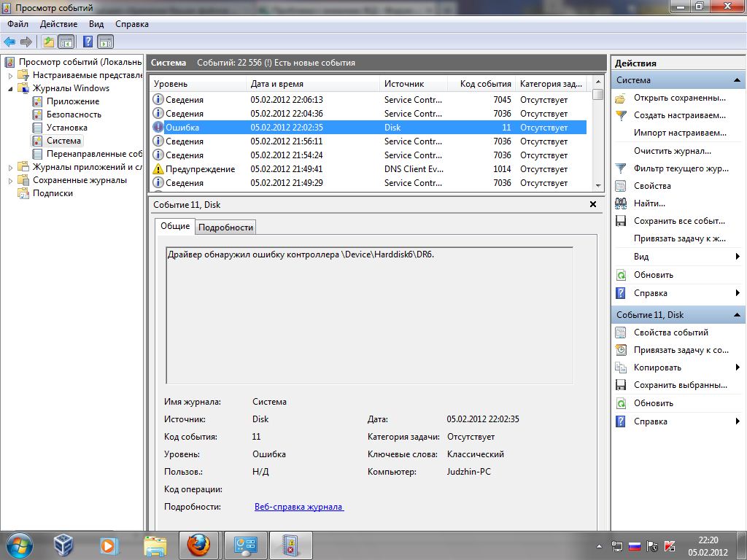Select the Безопасность log in the tree
This screenshot has height=560, width=747.
pyautogui.click(x=74, y=114)
